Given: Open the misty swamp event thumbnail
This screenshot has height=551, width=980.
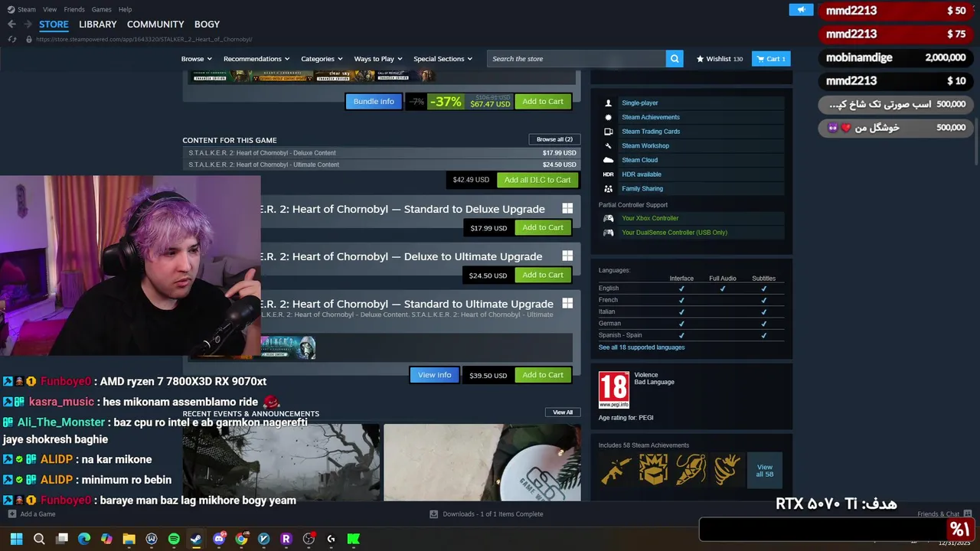Looking at the screenshot, I should 280,462.
